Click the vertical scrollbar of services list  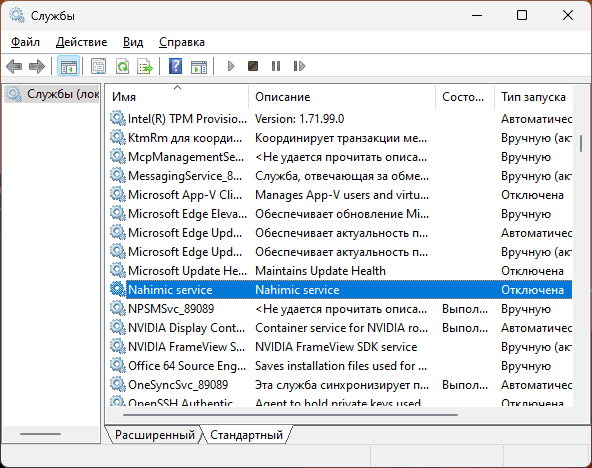pos(581,143)
